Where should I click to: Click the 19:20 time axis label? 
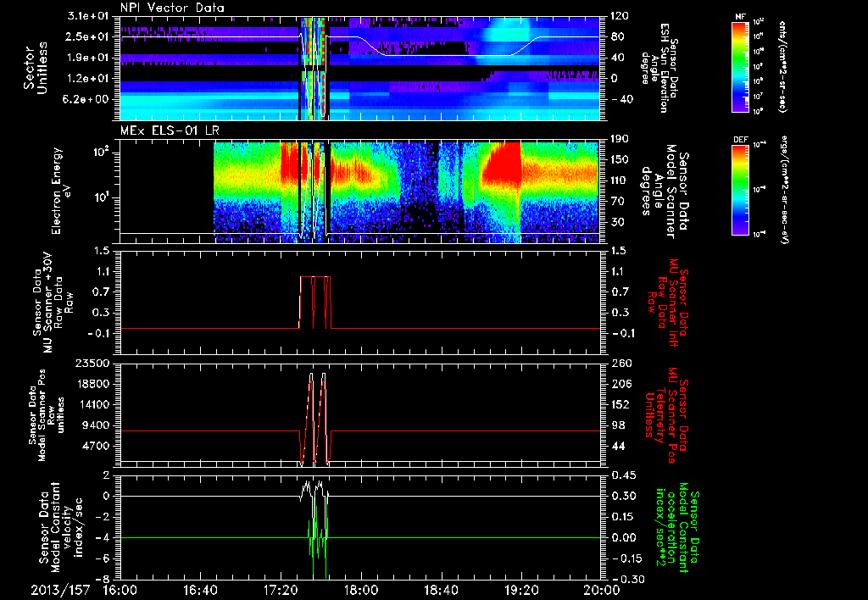coord(521,590)
